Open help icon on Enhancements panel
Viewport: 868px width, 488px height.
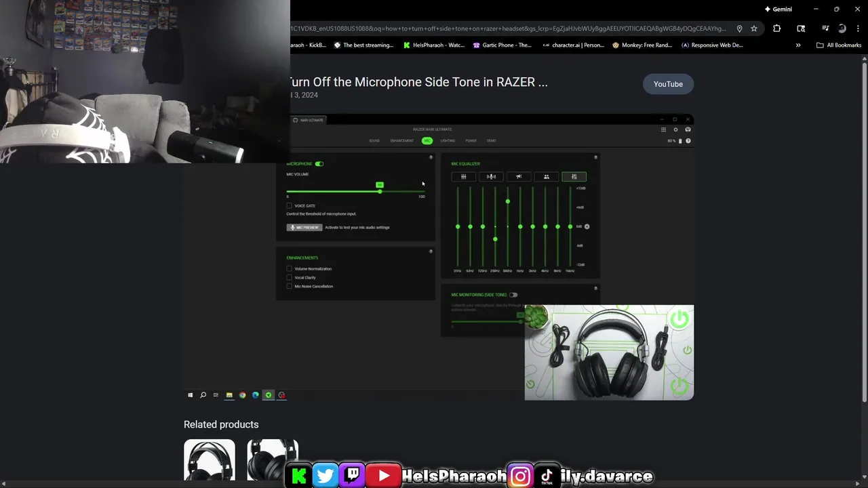431,251
